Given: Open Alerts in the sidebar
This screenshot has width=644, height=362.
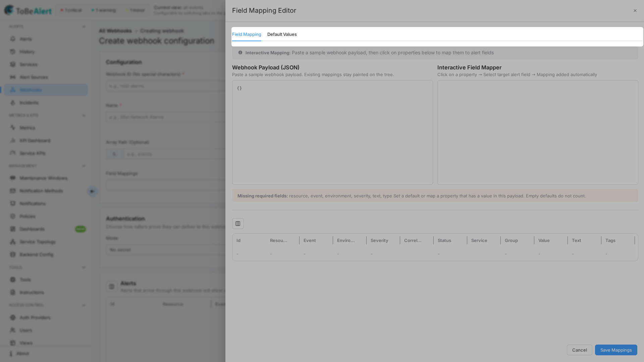Looking at the screenshot, I should [x=46, y=39].
